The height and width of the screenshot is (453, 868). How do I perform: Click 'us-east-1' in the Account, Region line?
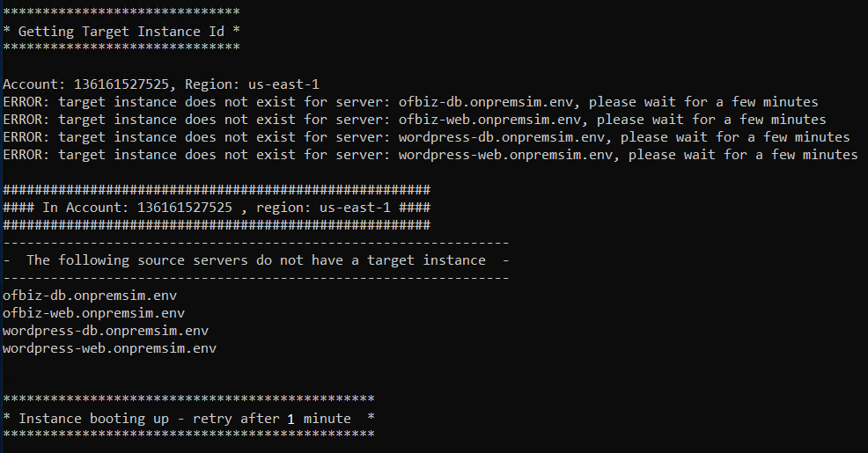coord(283,84)
